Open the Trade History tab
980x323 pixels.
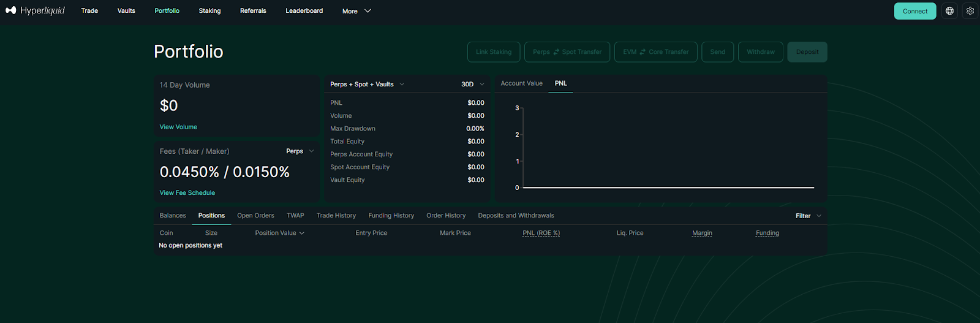coord(336,215)
